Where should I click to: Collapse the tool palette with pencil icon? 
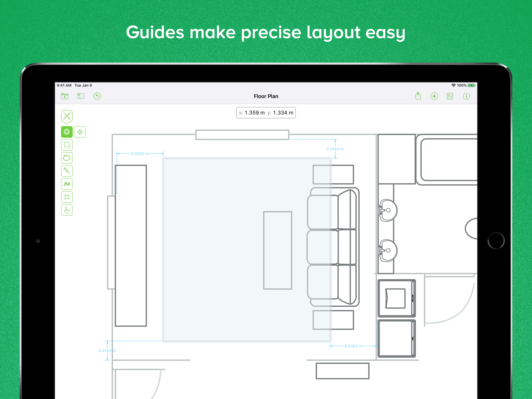(x=67, y=117)
